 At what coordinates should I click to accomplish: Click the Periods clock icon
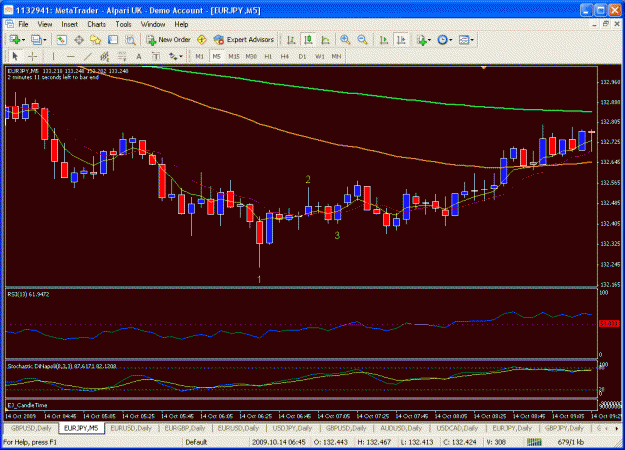click(x=442, y=39)
